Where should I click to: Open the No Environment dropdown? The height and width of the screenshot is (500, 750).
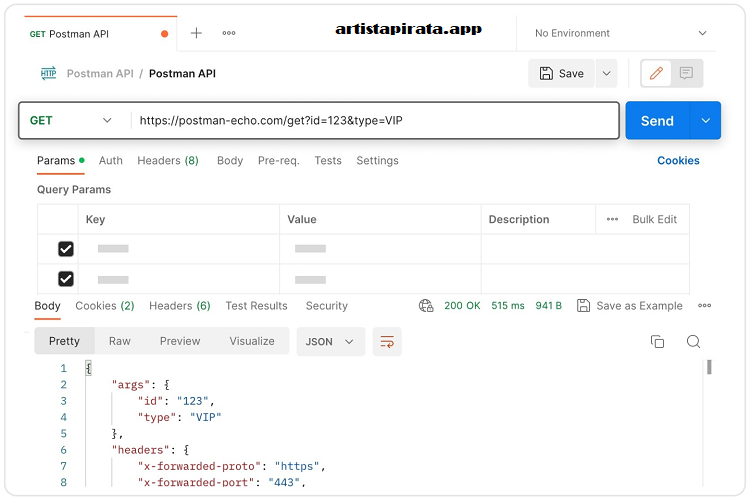tap(621, 33)
